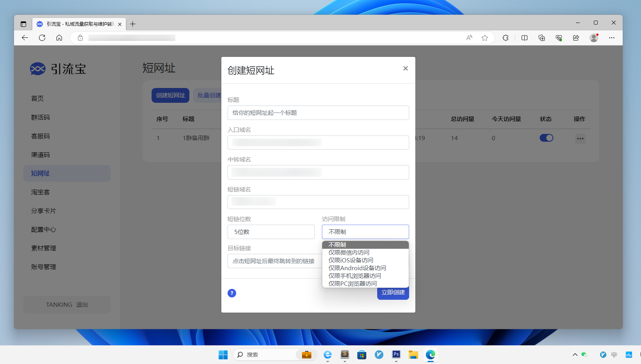
Task: Open the 短链位数 dropdown showing 5位数
Action: [x=271, y=232]
